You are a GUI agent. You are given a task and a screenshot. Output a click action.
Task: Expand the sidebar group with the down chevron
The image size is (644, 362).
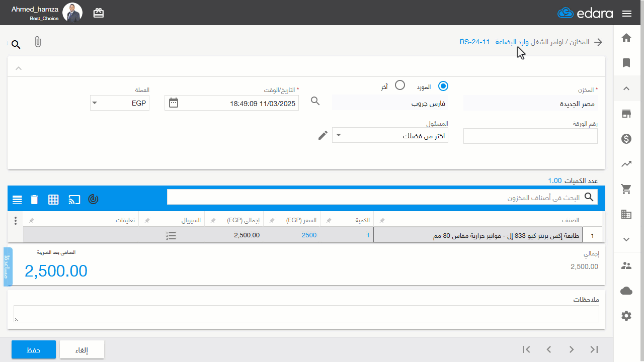626,240
